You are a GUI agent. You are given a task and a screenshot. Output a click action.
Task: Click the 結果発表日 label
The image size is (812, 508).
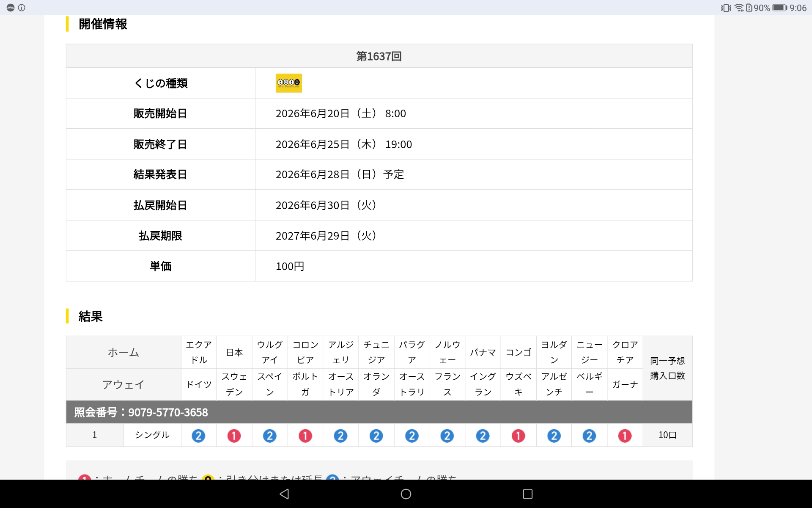[160, 174]
